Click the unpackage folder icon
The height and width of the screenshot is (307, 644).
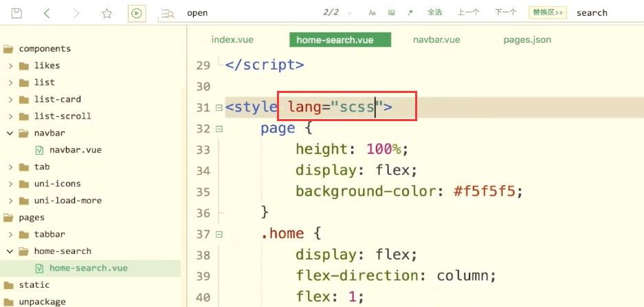click(8, 302)
